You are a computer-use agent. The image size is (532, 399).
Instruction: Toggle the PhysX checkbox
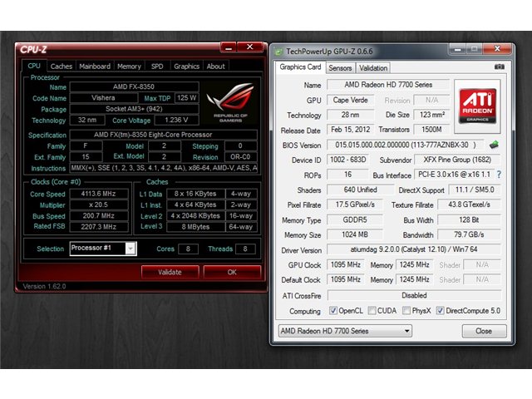click(x=406, y=310)
